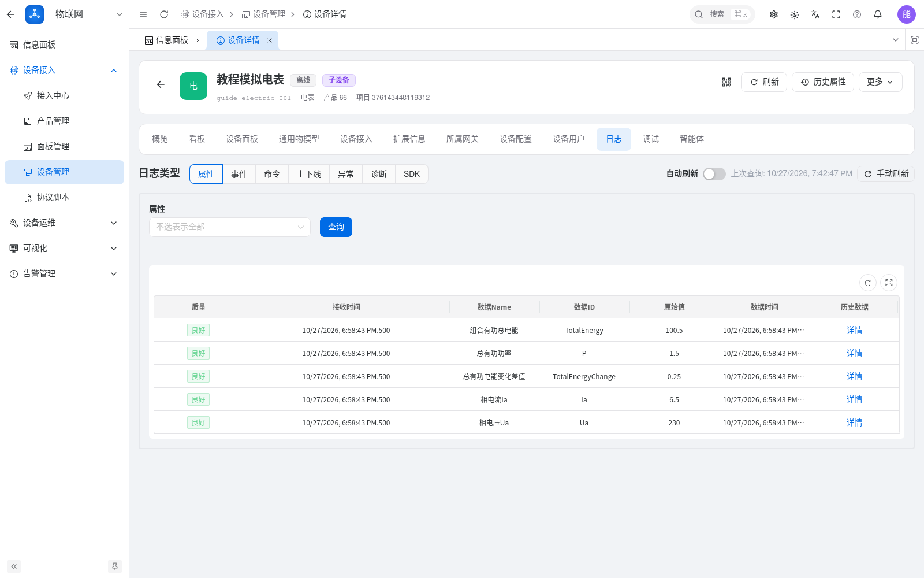Viewport: 924px width, 578px height.
Task: Open the 更多 dropdown button
Action: pos(880,82)
